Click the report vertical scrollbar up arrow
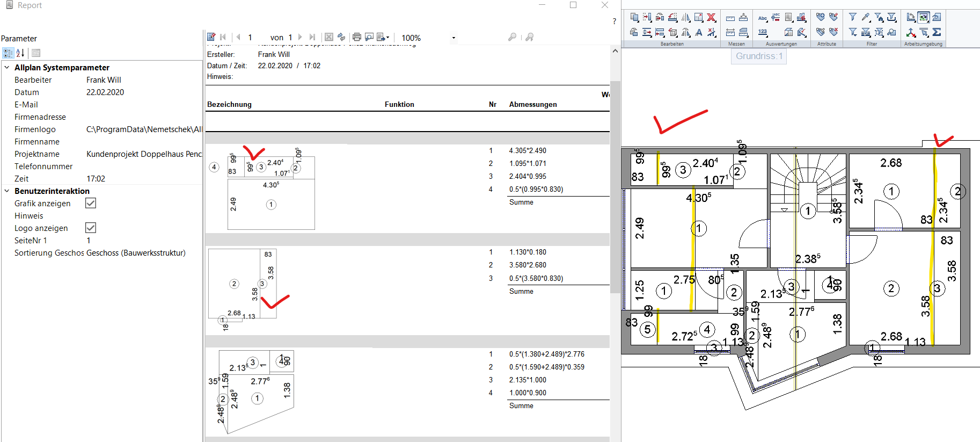980x442 pixels. 615,51
